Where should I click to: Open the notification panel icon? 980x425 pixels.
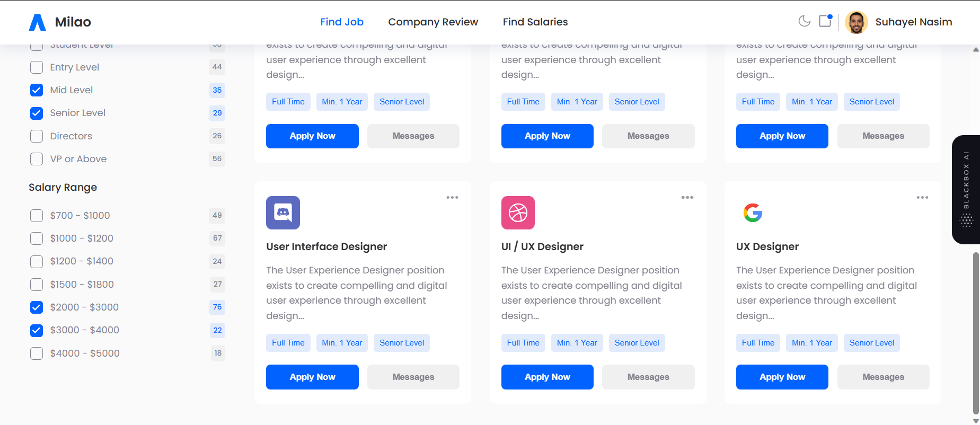click(x=825, y=22)
